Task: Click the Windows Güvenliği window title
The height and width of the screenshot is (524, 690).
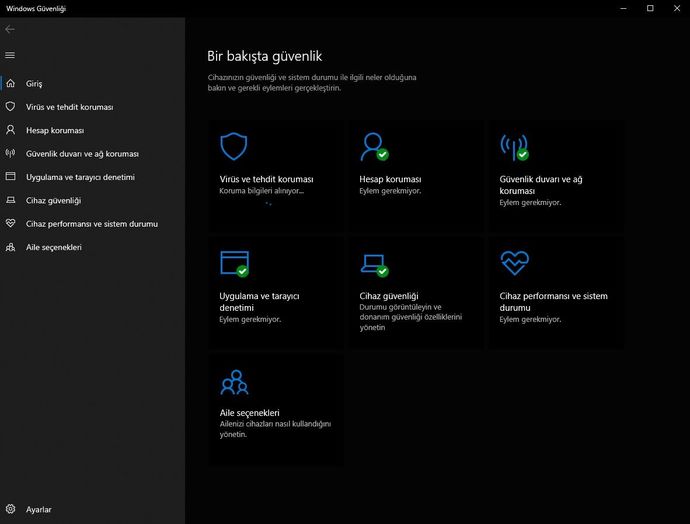Action: pos(36,8)
